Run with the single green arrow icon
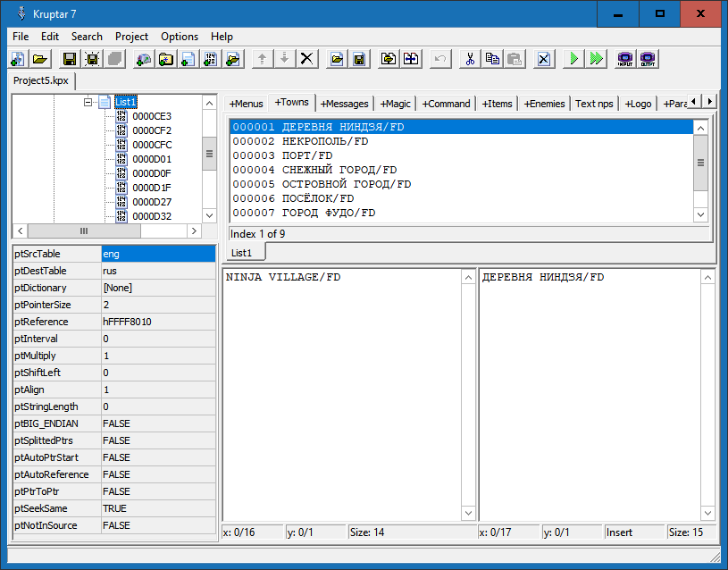Viewport: 728px width, 570px height. [x=573, y=59]
